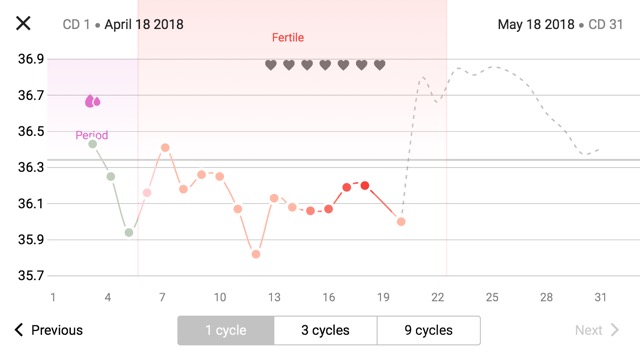Viewport: 640px width, 360px height.
Task: Switch to 9 cycles view
Action: click(x=429, y=330)
